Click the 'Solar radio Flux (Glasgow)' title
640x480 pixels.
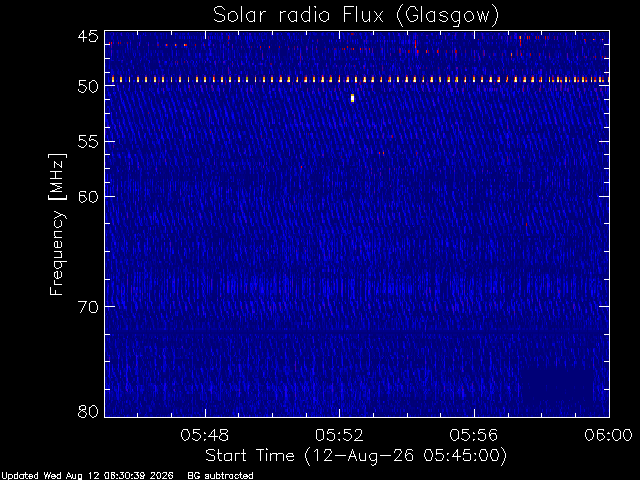(356, 16)
